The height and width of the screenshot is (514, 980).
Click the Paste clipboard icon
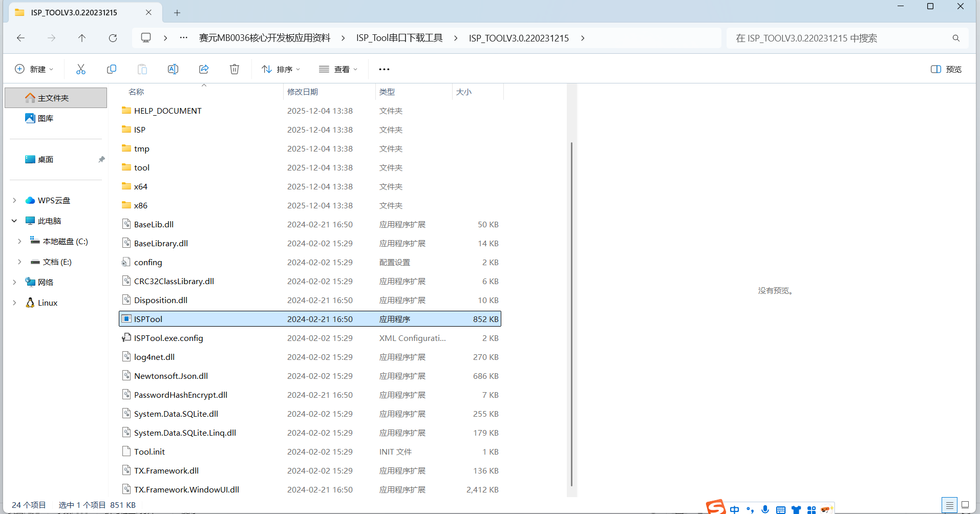pyautogui.click(x=142, y=69)
